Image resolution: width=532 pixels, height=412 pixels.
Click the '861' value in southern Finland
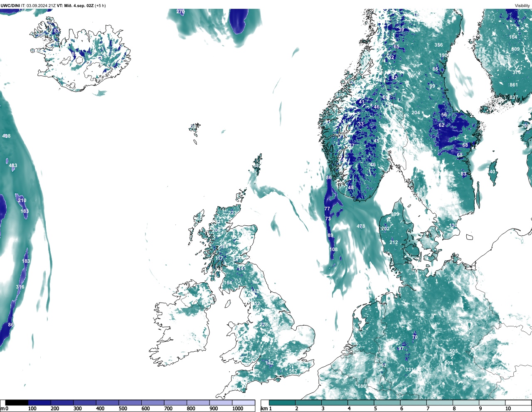coord(514,85)
